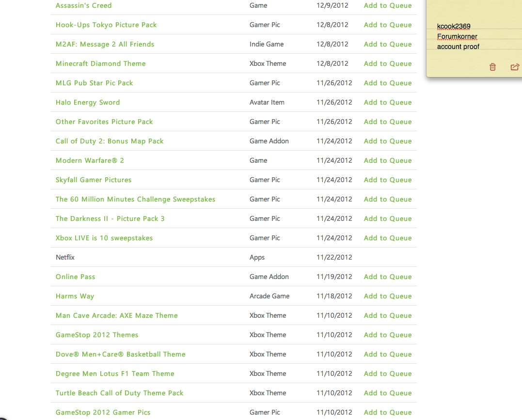
Task: Open Harms Way arcade game link
Action: (x=75, y=296)
